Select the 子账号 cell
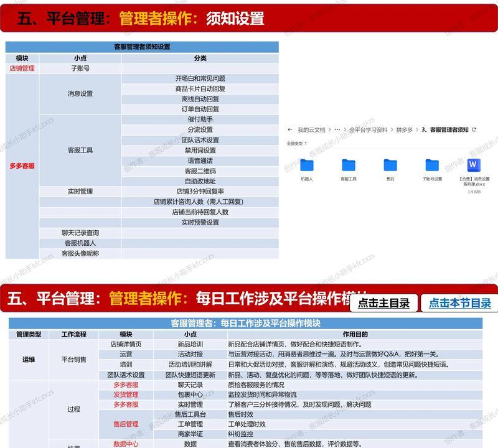 [80, 68]
